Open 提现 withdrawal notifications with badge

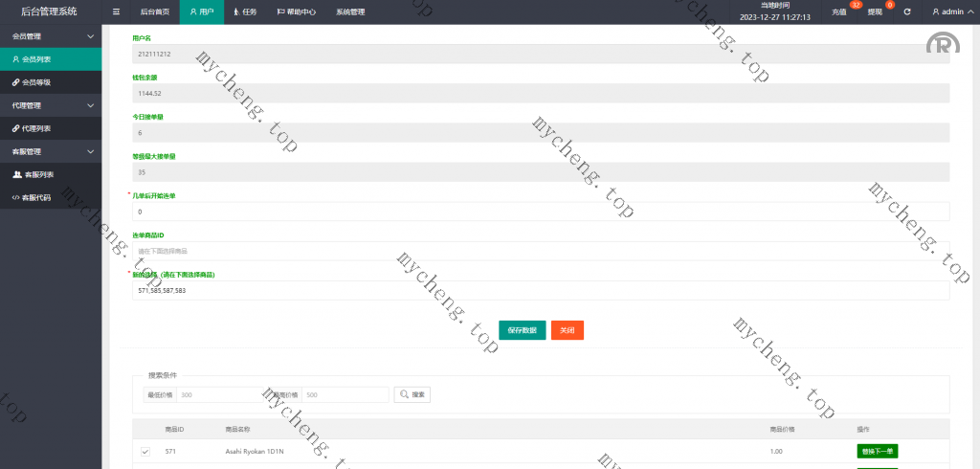point(875,12)
